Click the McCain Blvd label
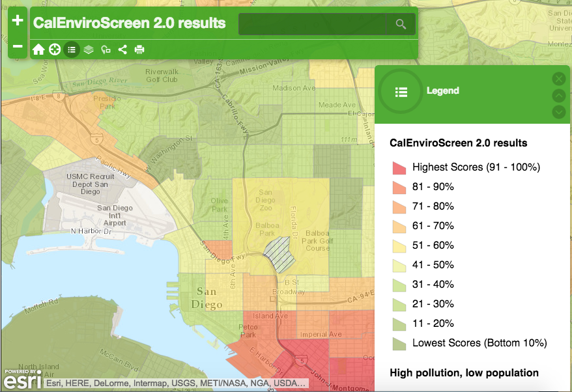This screenshot has height=392, width=572. [118, 360]
